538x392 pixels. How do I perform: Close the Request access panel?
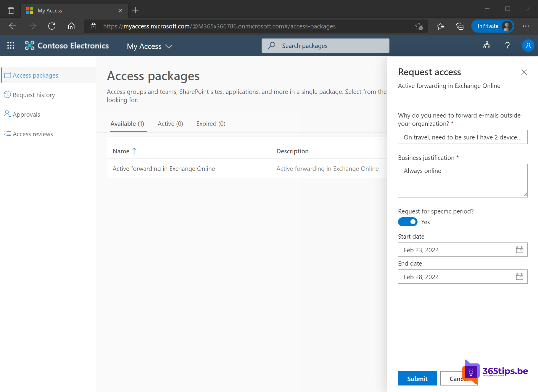(524, 72)
